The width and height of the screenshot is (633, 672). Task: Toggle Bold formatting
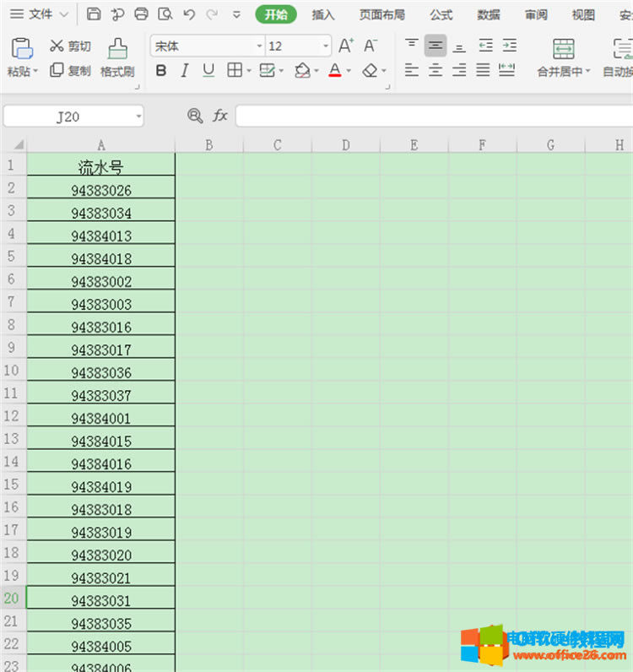[161, 71]
